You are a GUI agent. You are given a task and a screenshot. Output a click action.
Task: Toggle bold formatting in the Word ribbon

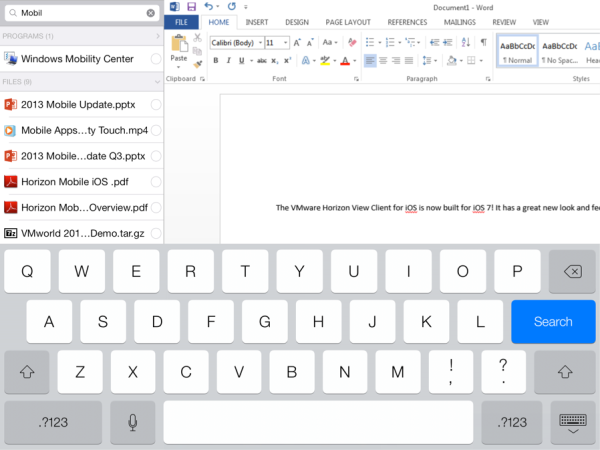coord(215,61)
